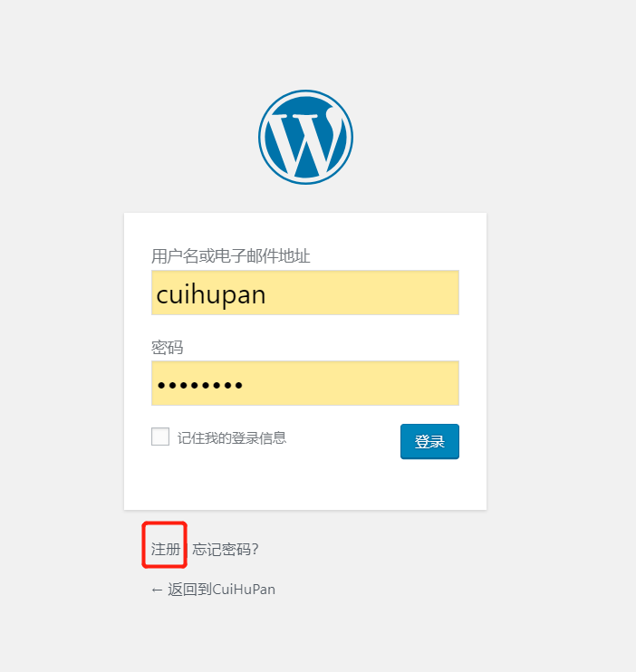Focus the 密码 password input field
The image size is (636, 672).
[x=305, y=383]
